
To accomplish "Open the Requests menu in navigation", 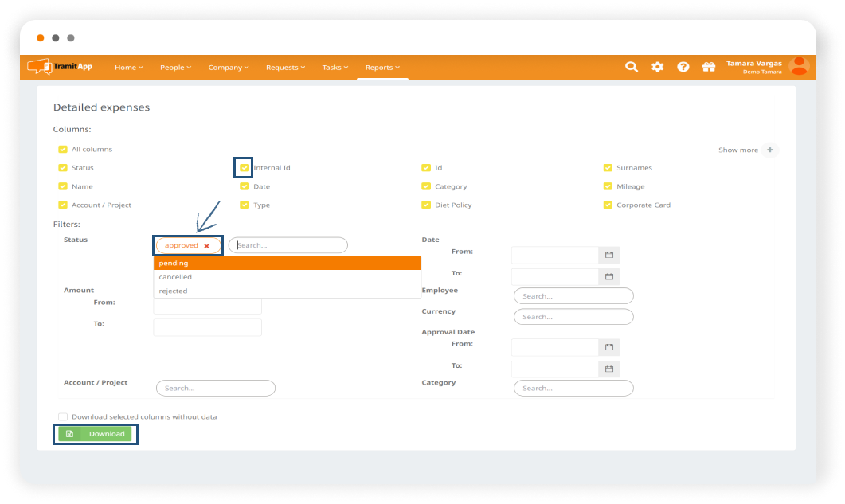I will pyautogui.click(x=285, y=68).
